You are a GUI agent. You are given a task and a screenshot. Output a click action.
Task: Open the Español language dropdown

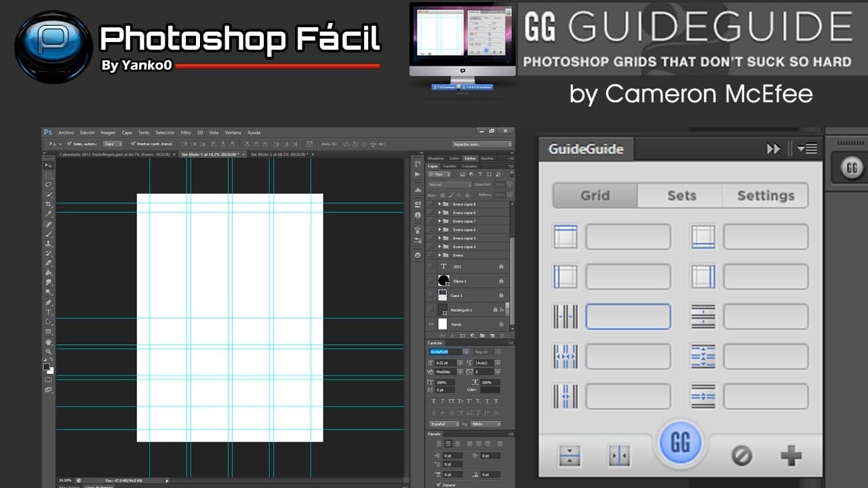pyautogui.click(x=444, y=424)
